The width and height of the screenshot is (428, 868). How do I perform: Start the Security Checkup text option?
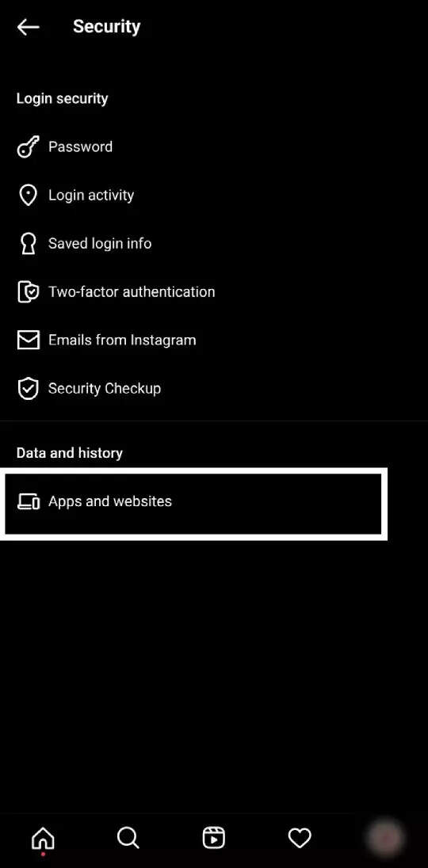(104, 389)
